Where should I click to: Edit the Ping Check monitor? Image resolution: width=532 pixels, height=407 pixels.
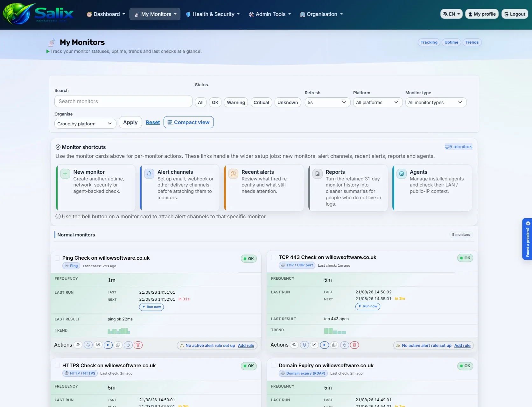click(98, 345)
